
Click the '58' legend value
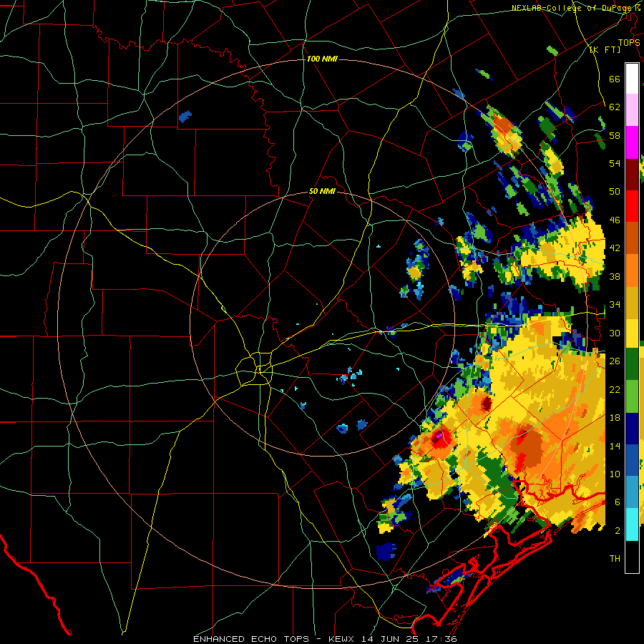pos(615,135)
